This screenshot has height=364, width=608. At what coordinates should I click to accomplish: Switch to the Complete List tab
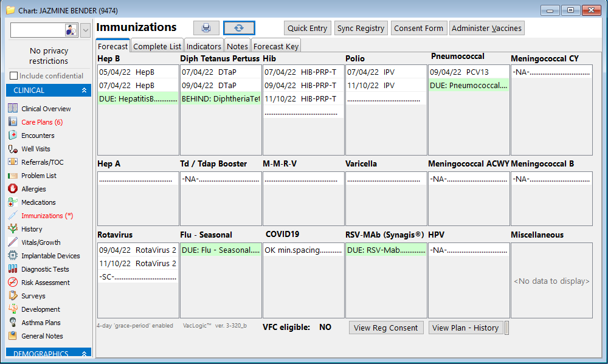pyautogui.click(x=157, y=47)
